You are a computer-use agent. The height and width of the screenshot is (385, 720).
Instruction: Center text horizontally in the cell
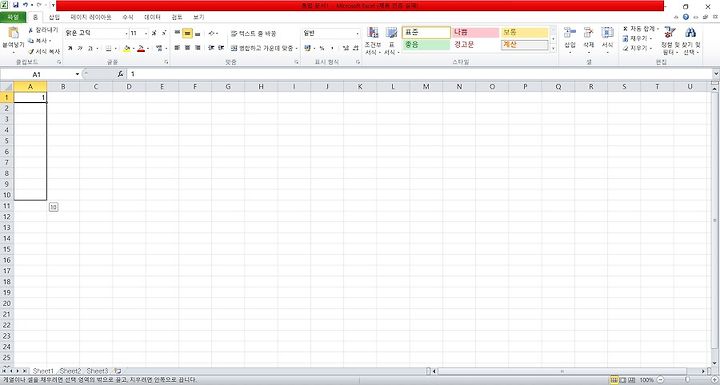pos(187,48)
